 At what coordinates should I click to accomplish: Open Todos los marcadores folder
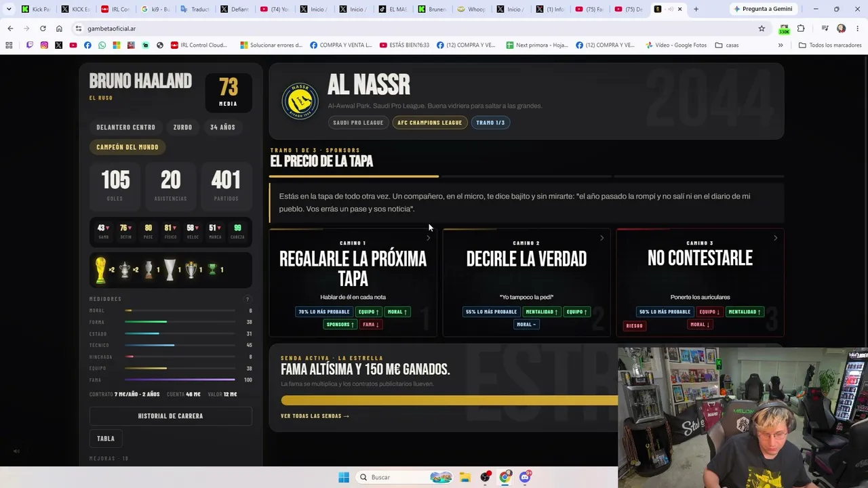point(830,45)
